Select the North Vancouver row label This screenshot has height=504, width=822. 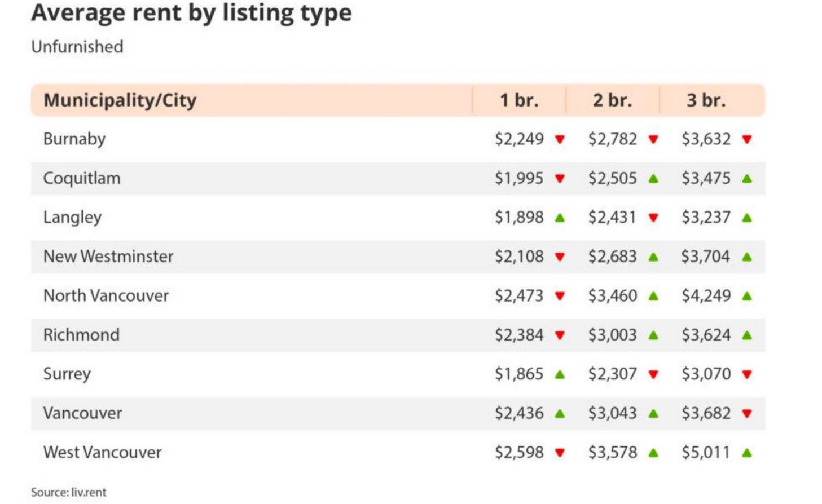coord(106,296)
